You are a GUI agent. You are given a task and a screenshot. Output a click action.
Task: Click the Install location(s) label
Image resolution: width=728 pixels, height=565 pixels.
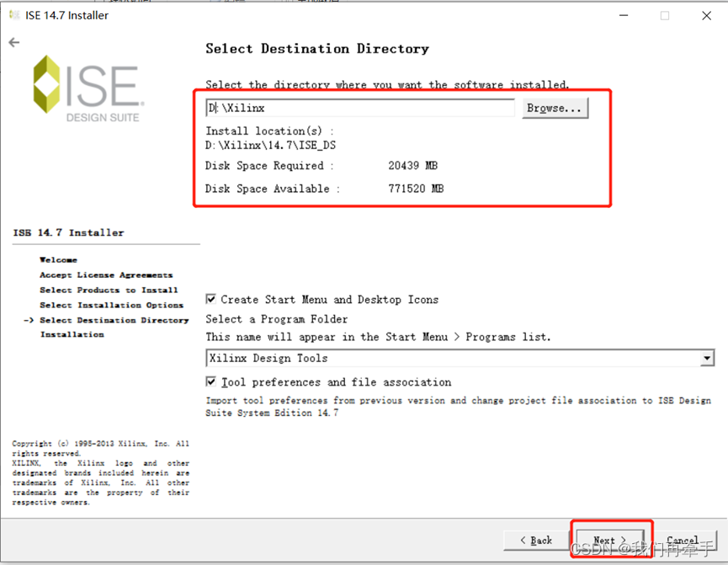pos(269,131)
